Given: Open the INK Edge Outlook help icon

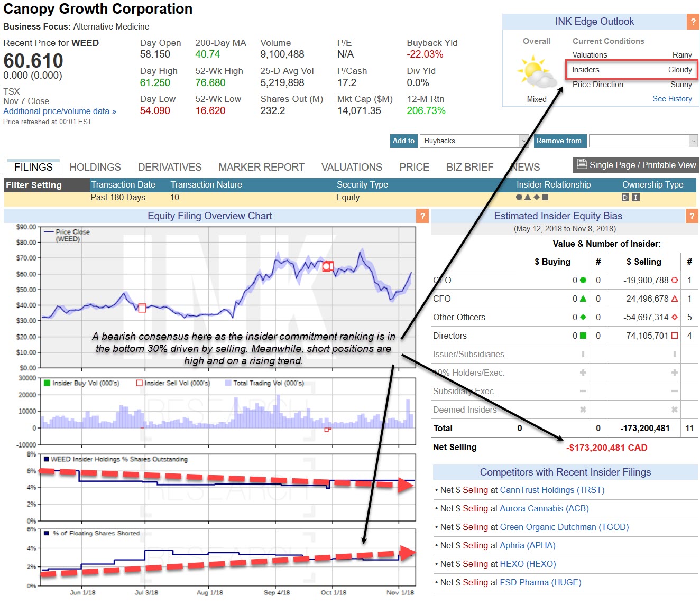Looking at the screenshot, I should click(x=693, y=22).
